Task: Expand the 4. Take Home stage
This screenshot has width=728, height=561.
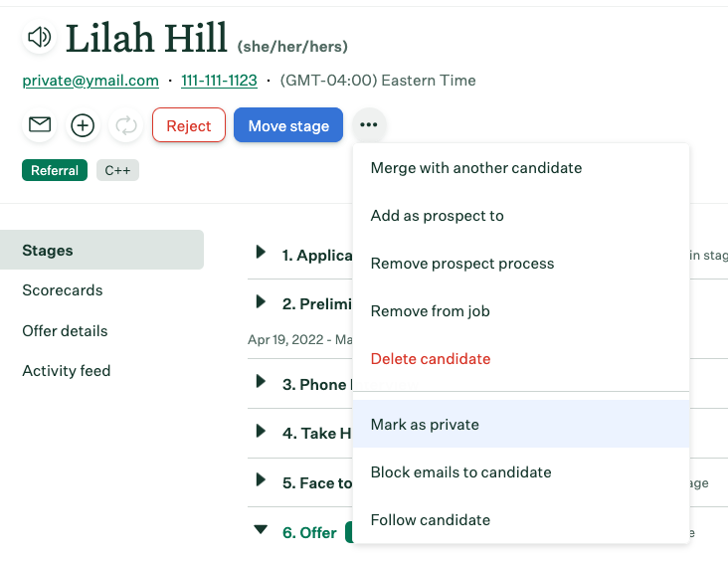Action: (261, 431)
